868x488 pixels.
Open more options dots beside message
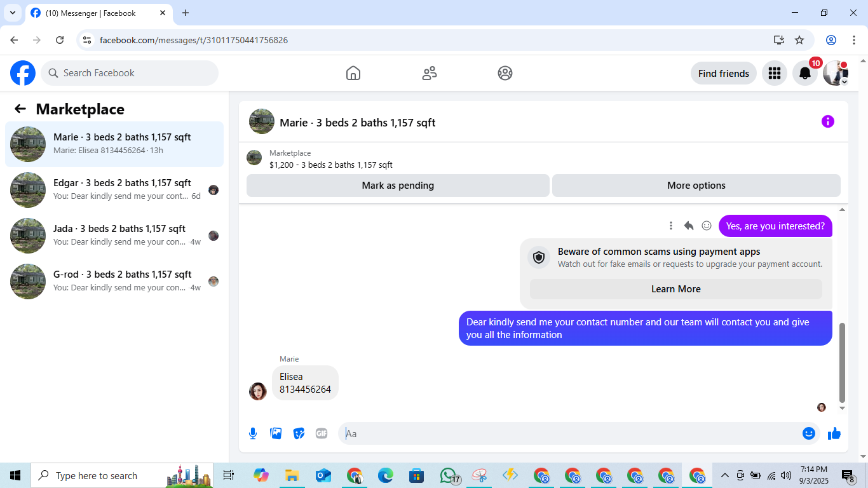[671, 226]
